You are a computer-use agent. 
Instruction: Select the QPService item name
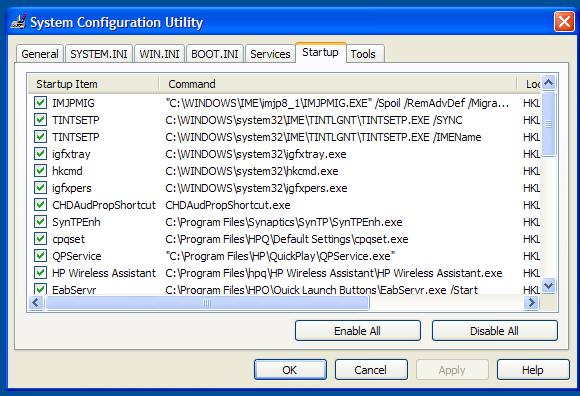point(77,256)
